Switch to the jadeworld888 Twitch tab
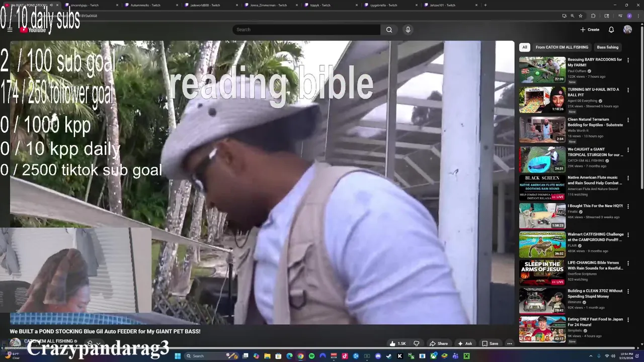The image size is (644, 362). [x=210, y=5]
